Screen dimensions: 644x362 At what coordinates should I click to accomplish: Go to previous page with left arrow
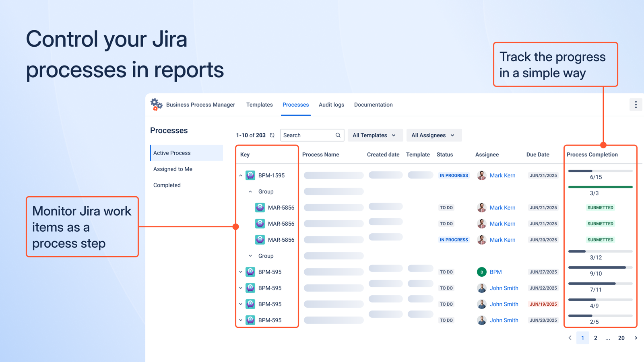click(x=570, y=338)
